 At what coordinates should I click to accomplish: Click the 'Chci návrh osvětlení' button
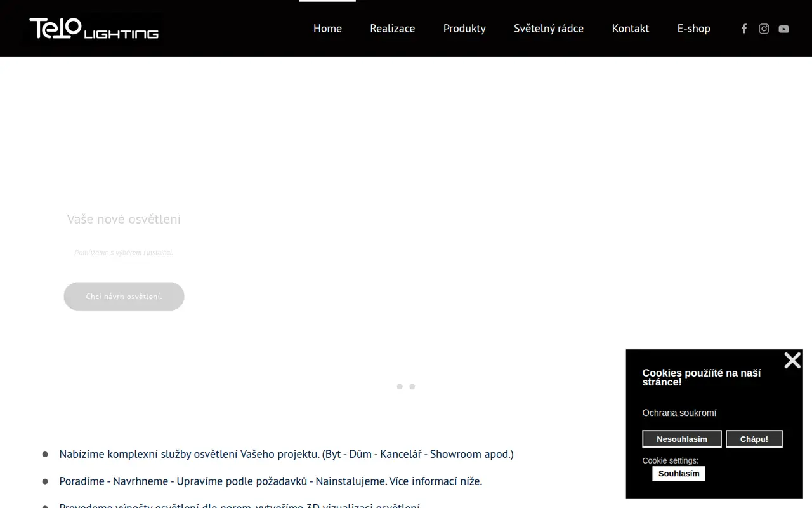point(124,297)
